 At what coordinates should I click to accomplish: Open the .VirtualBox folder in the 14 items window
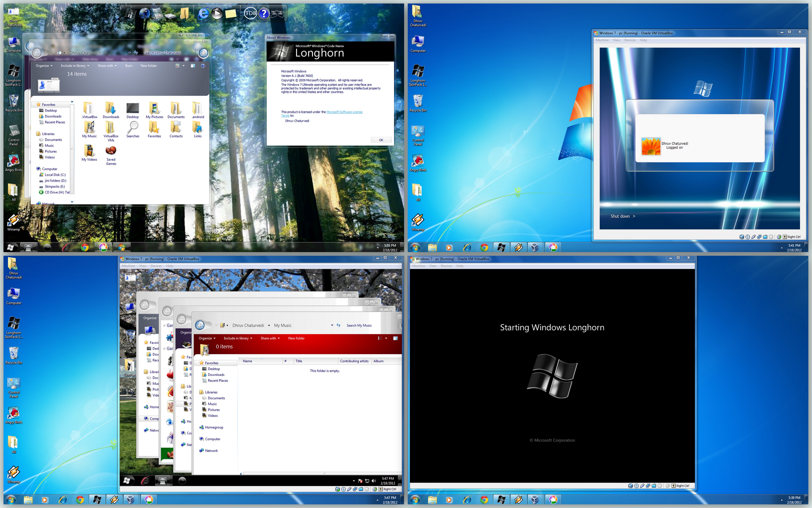tap(89, 110)
